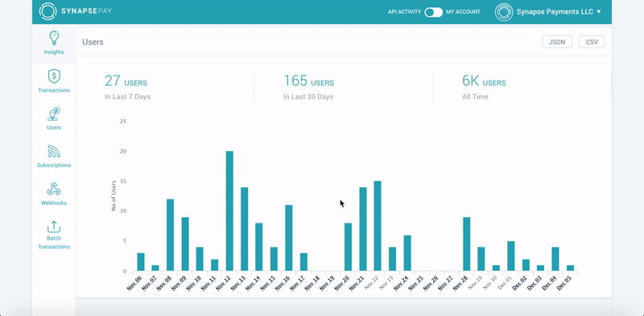644x316 pixels.
Task: Click the SynapsePay logo in header
Action: coord(76,11)
